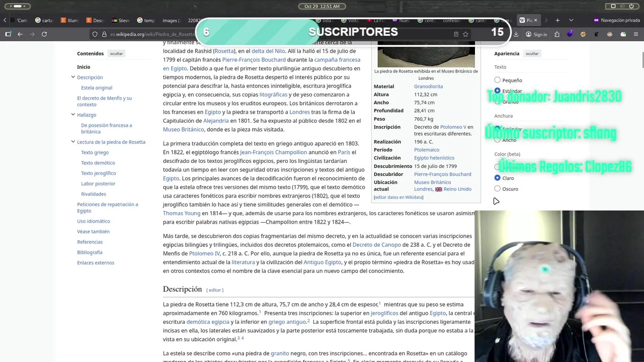Open the Downloads panel

[x=516, y=34]
